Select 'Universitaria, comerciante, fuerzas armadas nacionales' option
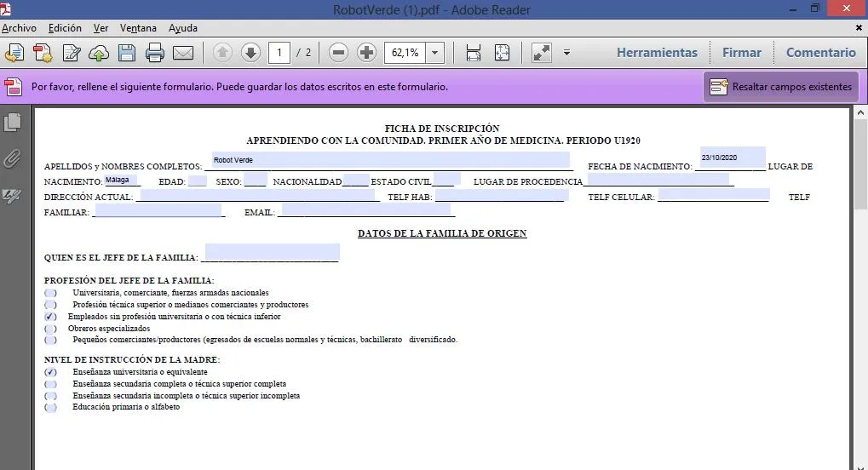This screenshot has height=470, width=868. pyautogui.click(x=50, y=293)
